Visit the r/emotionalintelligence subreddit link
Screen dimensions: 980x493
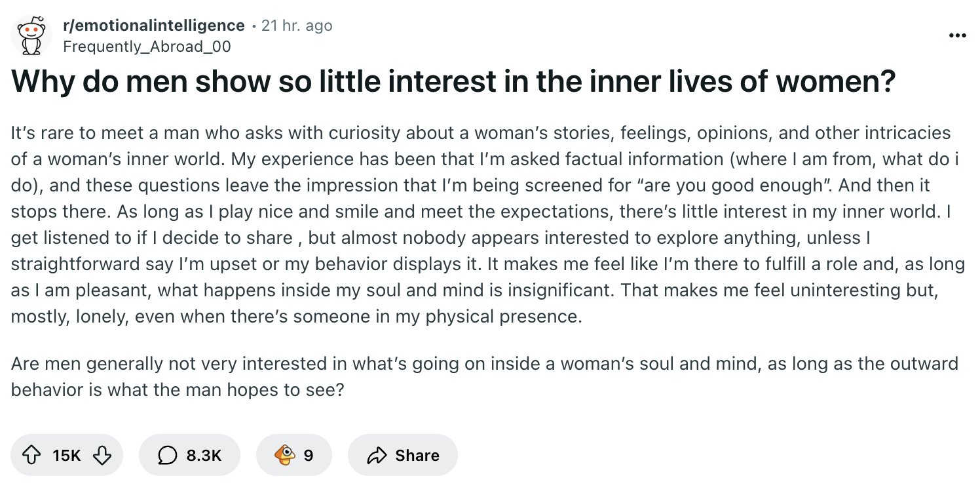pyautogui.click(x=153, y=26)
